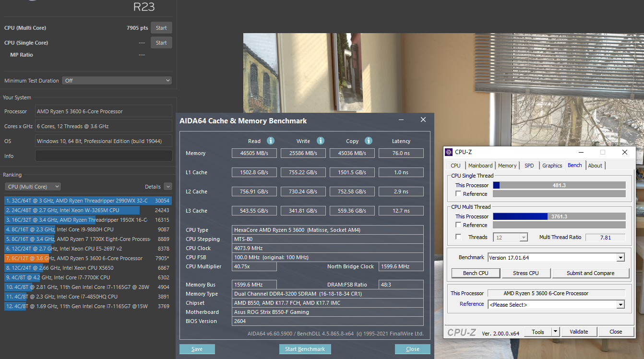644x359 pixels.
Task: Close the AIDA64 benchmark window via X
Action: click(x=423, y=120)
